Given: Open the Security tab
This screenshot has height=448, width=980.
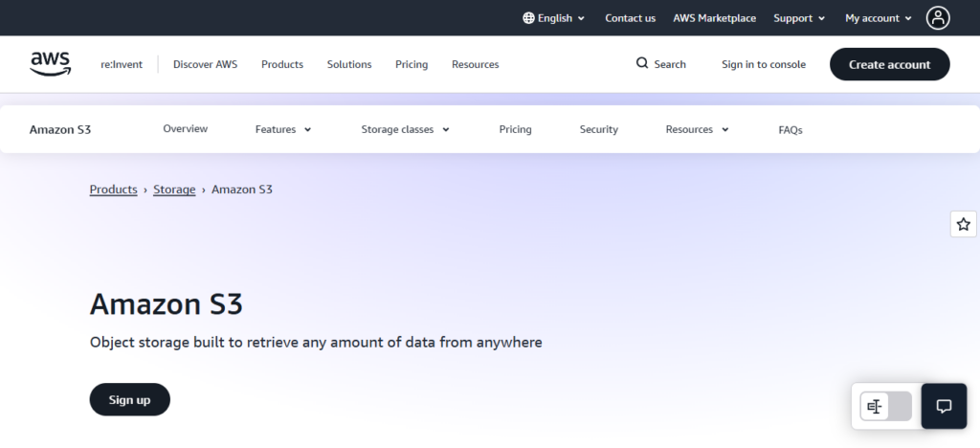Looking at the screenshot, I should [599, 129].
